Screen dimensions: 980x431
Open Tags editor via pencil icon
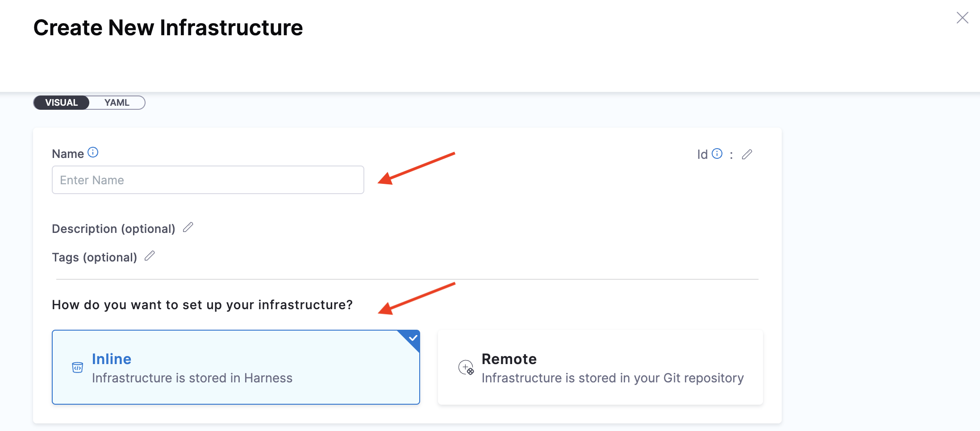tap(150, 256)
